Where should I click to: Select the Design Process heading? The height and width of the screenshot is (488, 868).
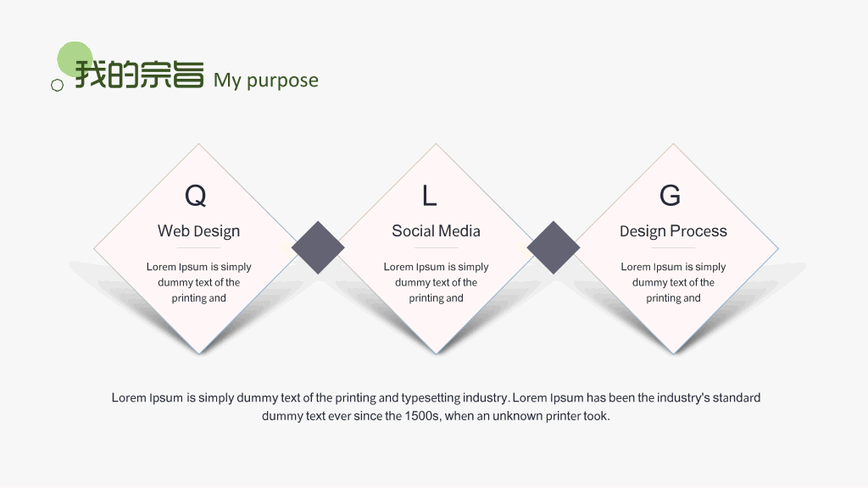(673, 230)
